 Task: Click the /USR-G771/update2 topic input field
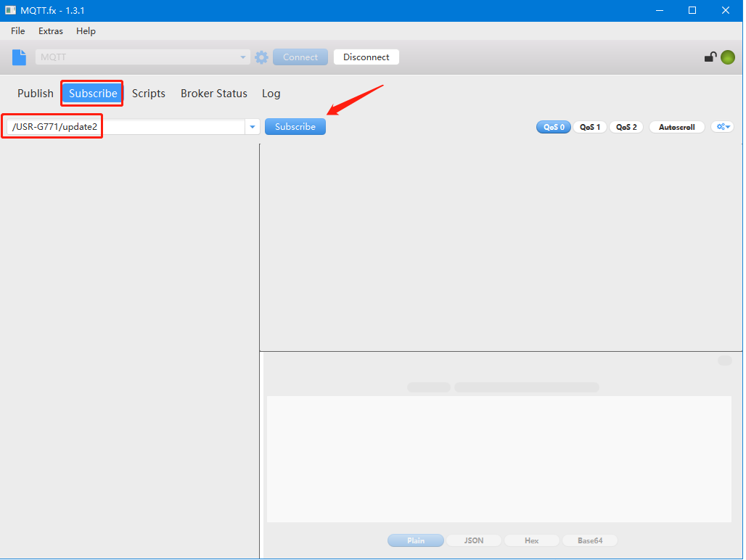(x=126, y=127)
